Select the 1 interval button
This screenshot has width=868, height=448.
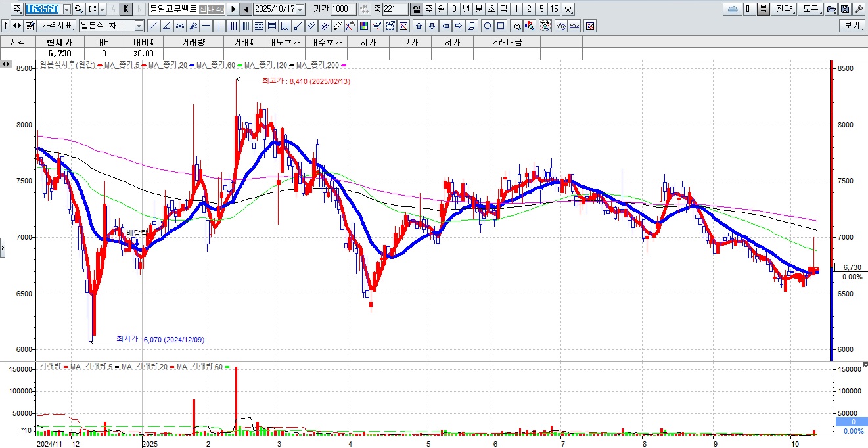[x=516, y=9]
